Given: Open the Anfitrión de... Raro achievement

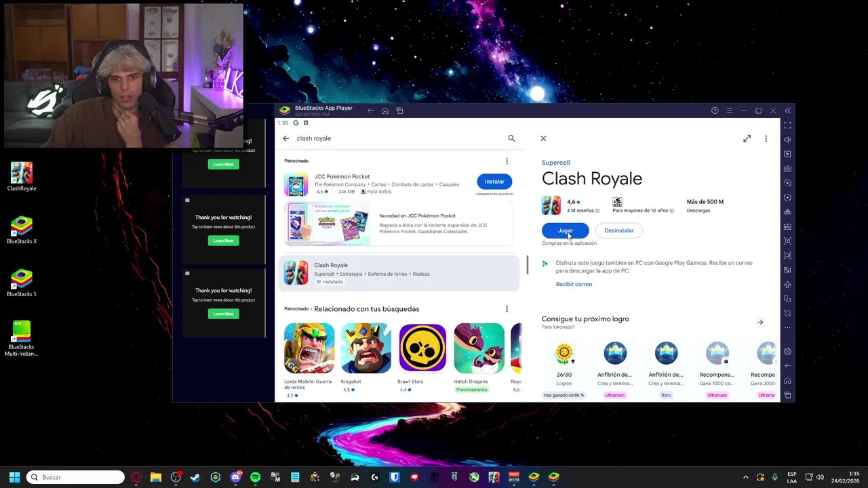Looking at the screenshot, I should 666,353.
